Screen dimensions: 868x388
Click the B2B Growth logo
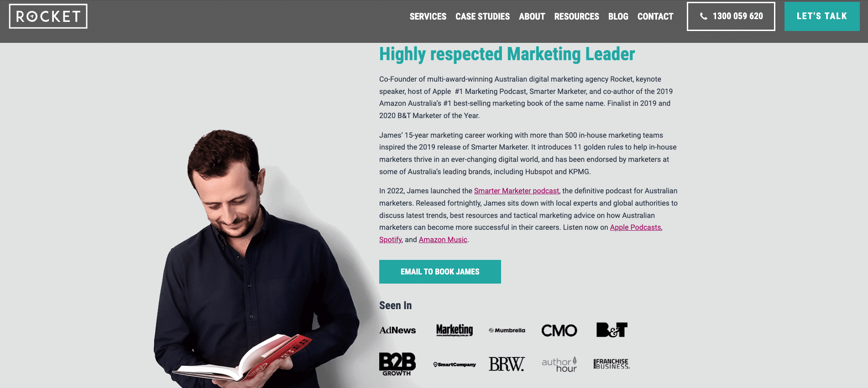coord(397,364)
